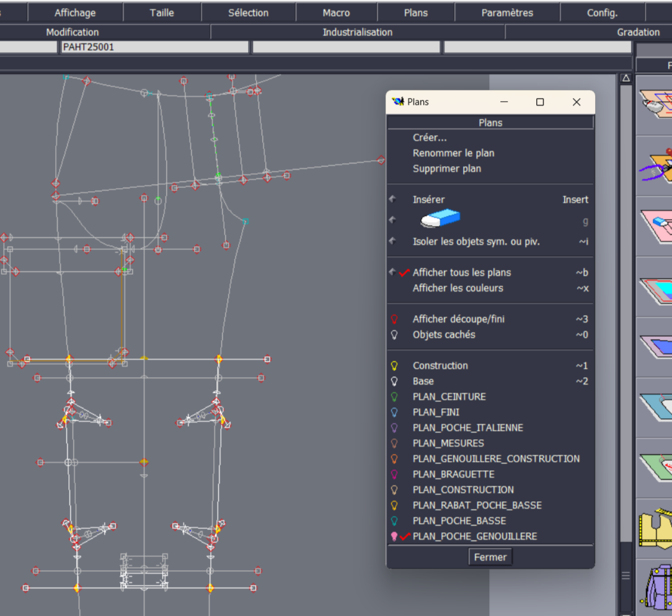672x616 pixels.
Task: Open the Paramètres menu
Action: [x=507, y=13]
